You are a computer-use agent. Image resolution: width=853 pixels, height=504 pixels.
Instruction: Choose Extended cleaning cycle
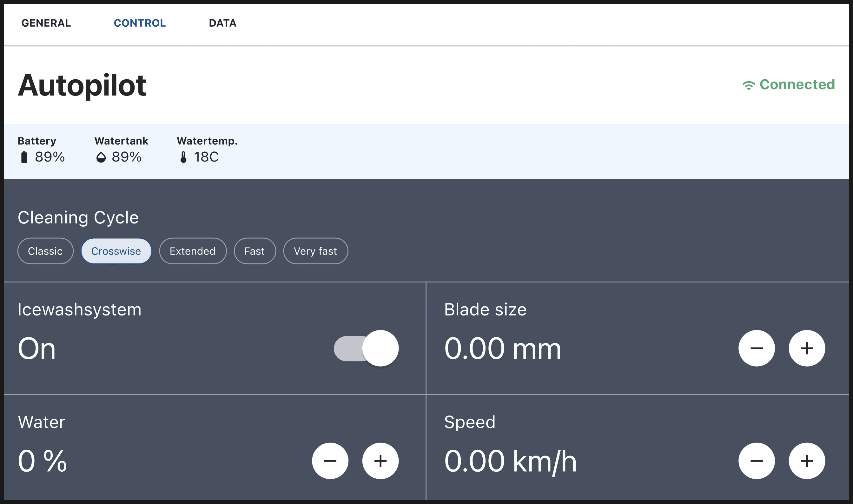tap(193, 251)
